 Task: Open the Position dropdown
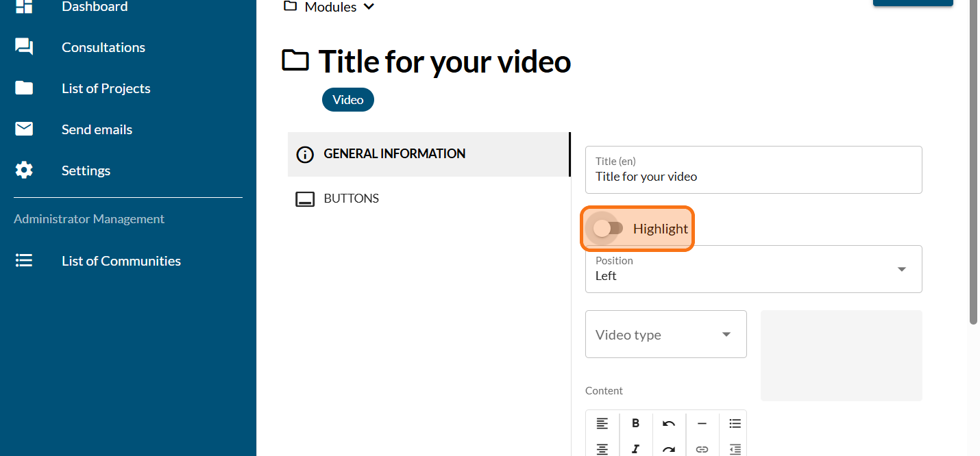[x=753, y=269]
